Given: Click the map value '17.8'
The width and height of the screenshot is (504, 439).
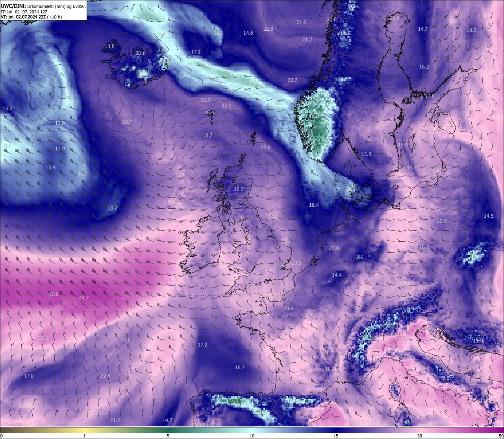Looking at the screenshot, I should [430, 96].
